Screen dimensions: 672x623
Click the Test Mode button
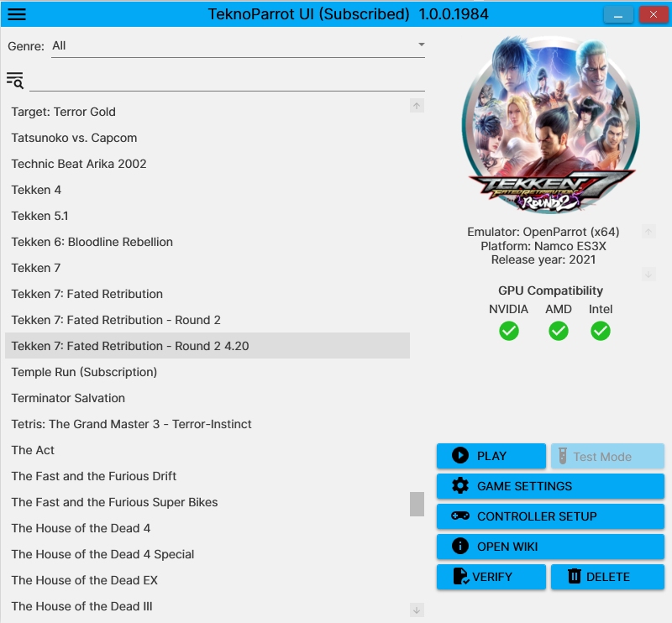(607, 456)
